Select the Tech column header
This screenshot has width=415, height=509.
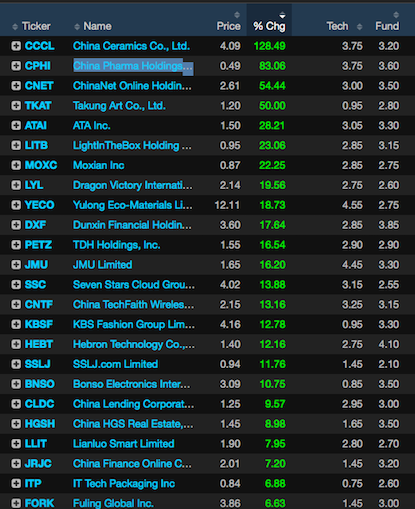337,26
